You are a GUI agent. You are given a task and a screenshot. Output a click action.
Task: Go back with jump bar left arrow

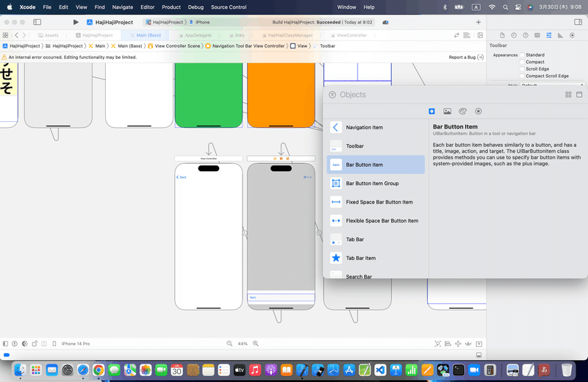pyautogui.click(x=16, y=35)
